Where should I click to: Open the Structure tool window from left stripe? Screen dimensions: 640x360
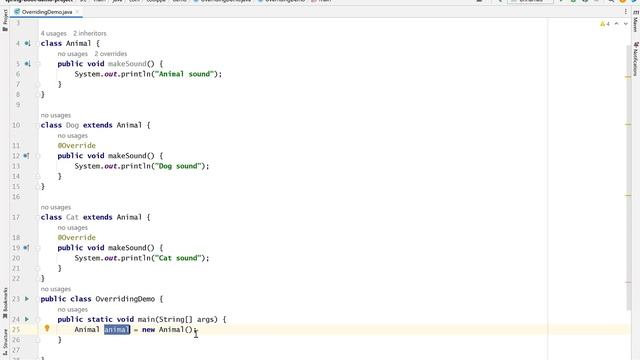[5, 342]
